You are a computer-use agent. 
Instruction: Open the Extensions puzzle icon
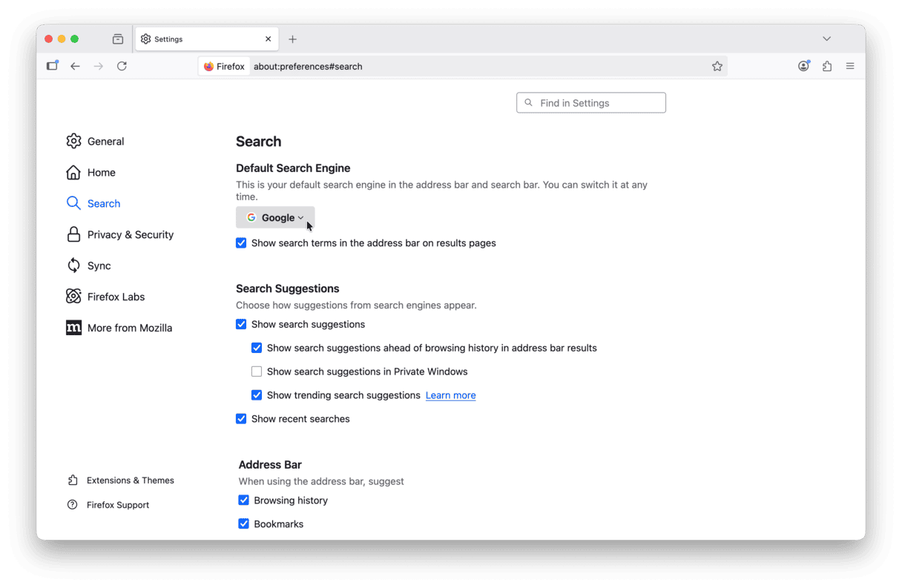[827, 66]
